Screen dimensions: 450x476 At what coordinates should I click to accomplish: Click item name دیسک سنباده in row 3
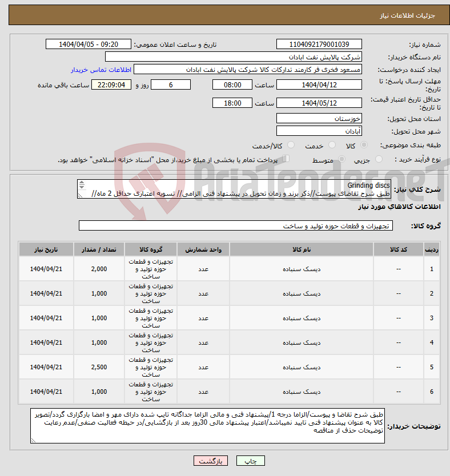(x=302, y=318)
